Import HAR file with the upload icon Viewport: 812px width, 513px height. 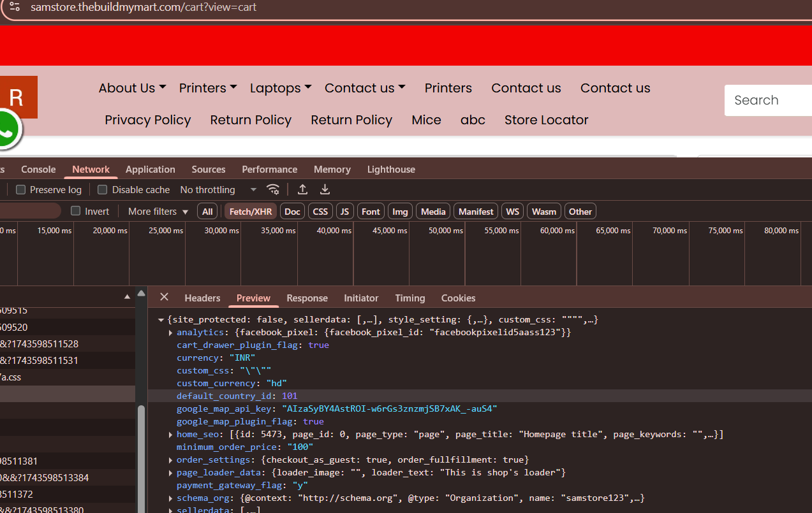303,189
